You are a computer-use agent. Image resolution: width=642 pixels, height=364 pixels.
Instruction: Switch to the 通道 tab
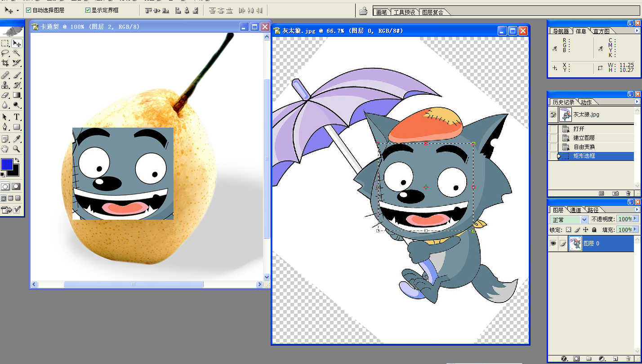(575, 210)
